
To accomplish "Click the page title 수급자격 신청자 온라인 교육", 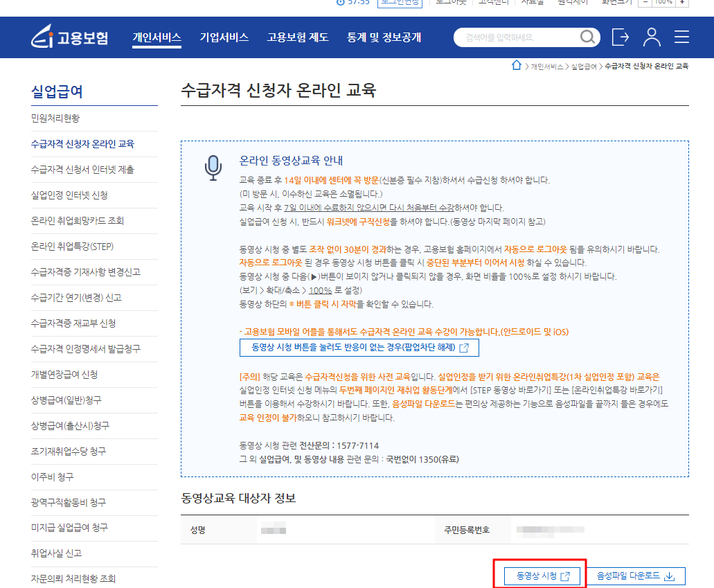I will [x=278, y=90].
